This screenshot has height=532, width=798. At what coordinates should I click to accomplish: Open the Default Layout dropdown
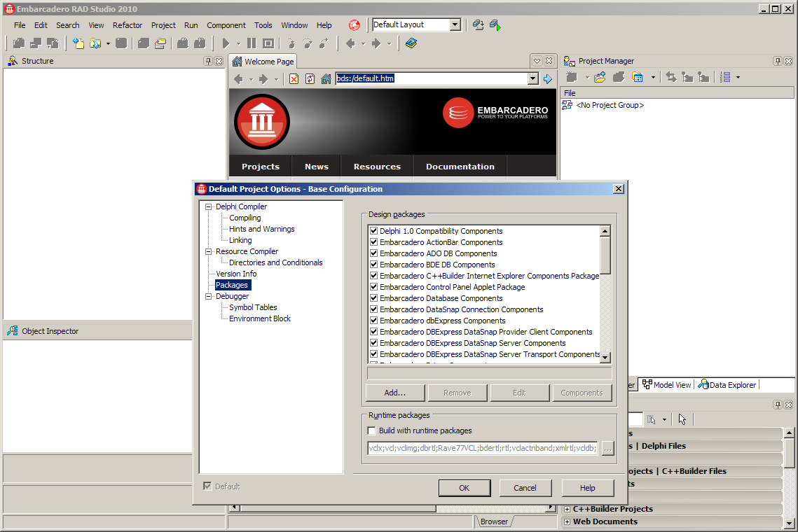455,24
